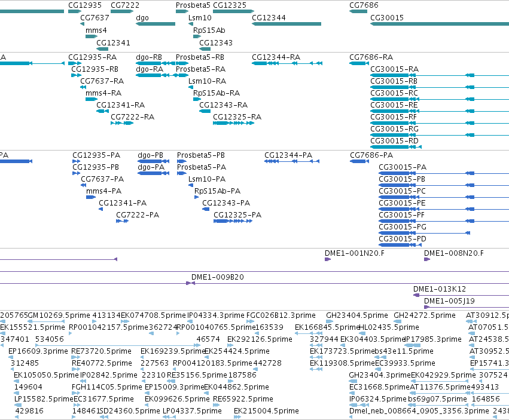Select transcript RpS15Ab-RA
The image size is (509, 420).
point(197,99)
